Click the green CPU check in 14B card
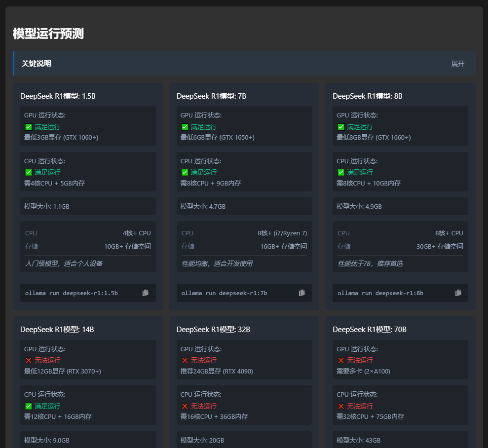488x448 pixels. click(x=28, y=406)
